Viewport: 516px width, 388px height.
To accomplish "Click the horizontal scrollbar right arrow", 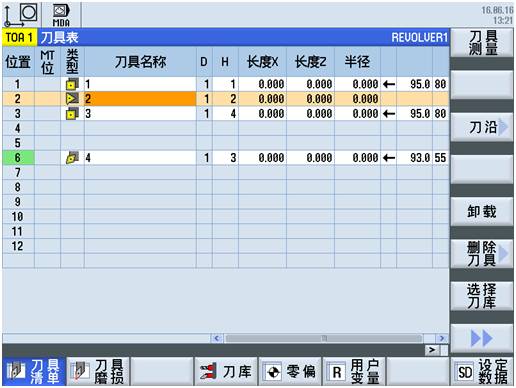I will coord(442,338).
